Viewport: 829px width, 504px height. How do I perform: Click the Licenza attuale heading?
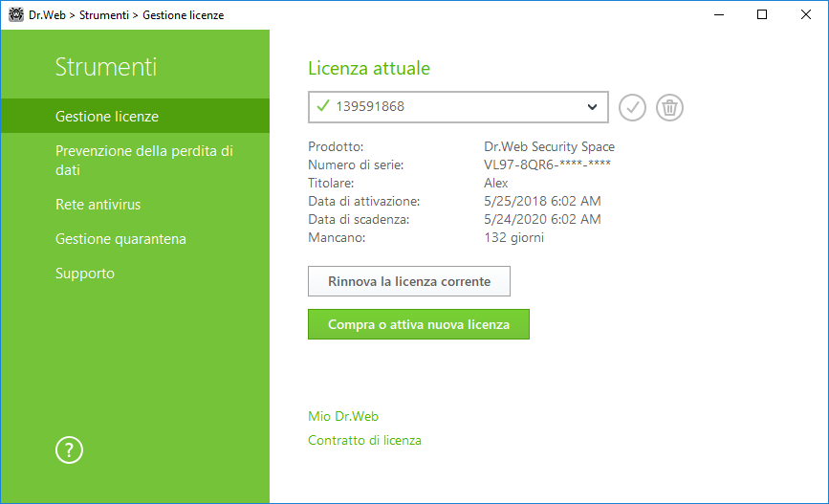(x=369, y=68)
